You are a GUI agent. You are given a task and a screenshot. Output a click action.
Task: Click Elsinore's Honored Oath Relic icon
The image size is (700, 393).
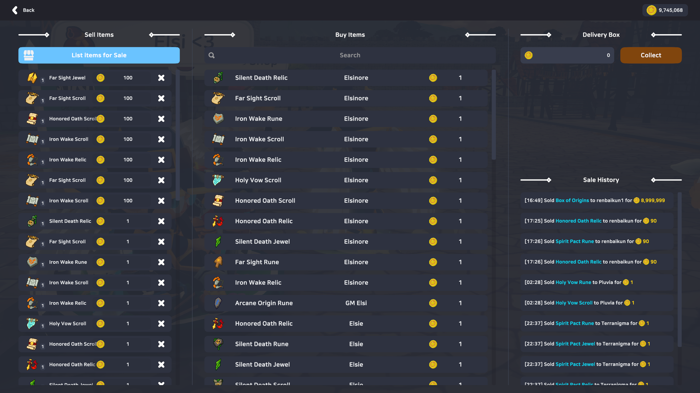pyautogui.click(x=218, y=221)
